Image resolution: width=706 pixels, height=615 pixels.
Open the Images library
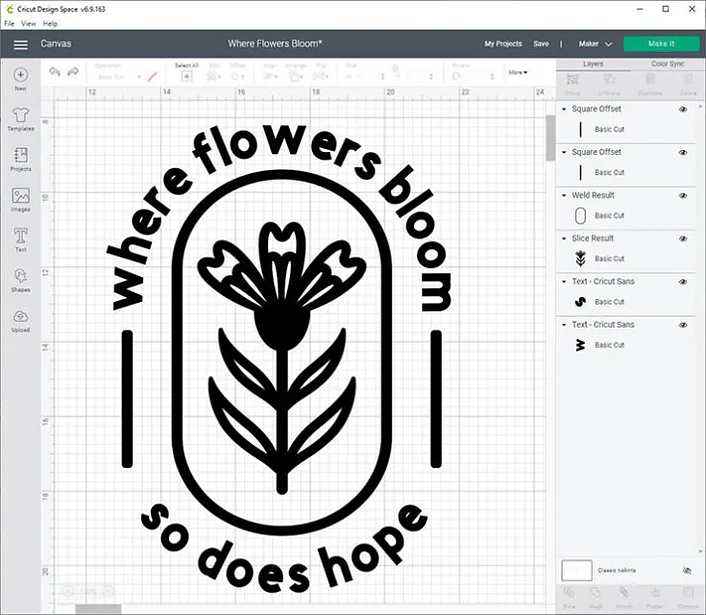20,199
